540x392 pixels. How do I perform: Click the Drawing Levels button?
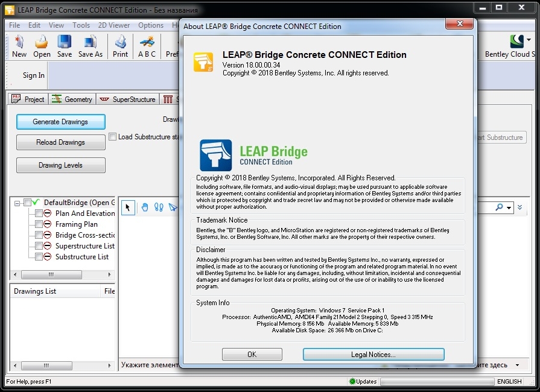[60, 165]
